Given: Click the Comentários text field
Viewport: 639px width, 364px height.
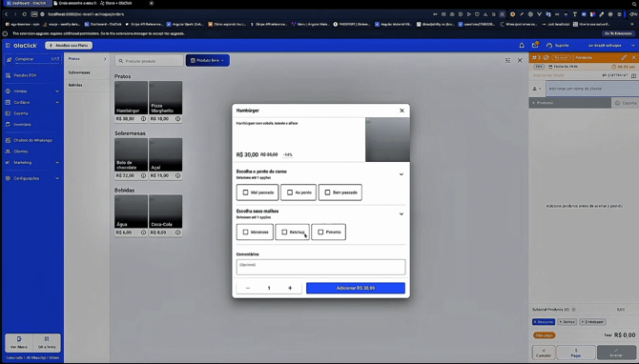Looking at the screenshot, I should click(x=320, y=267).
